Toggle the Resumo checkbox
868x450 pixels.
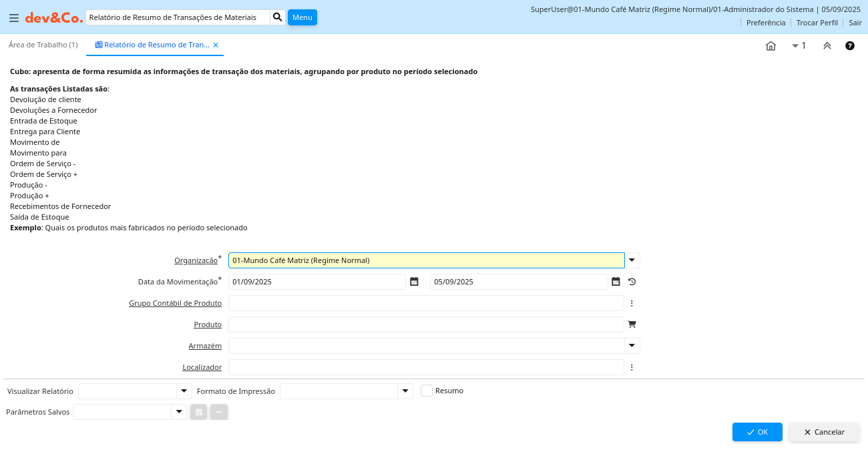(x=427, y=391)
